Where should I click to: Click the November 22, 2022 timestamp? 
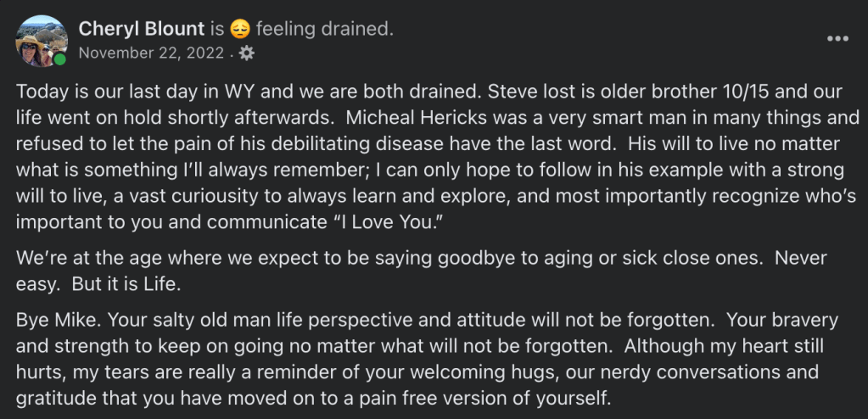point(151,53)
